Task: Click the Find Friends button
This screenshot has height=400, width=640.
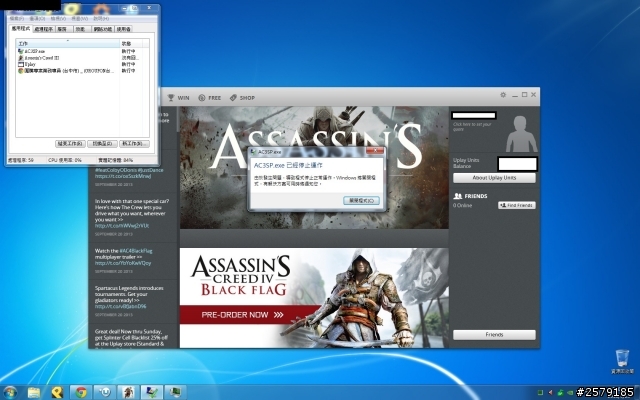Action: [517, 205]
